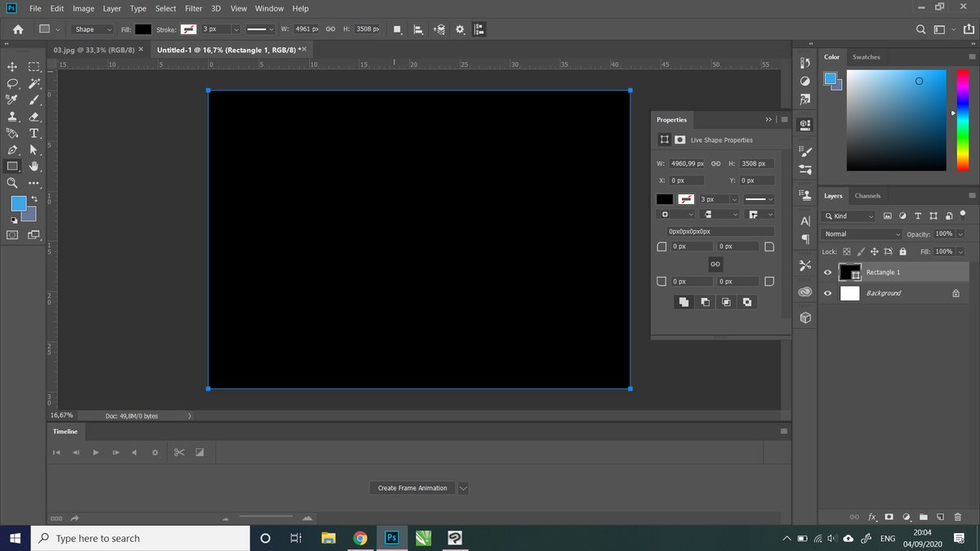
Task: Toggle linked corner radius values
Action: (715, 264)
